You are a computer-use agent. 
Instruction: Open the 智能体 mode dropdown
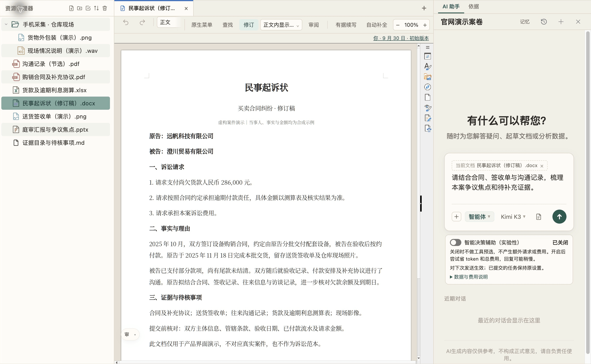coord(479,217)
